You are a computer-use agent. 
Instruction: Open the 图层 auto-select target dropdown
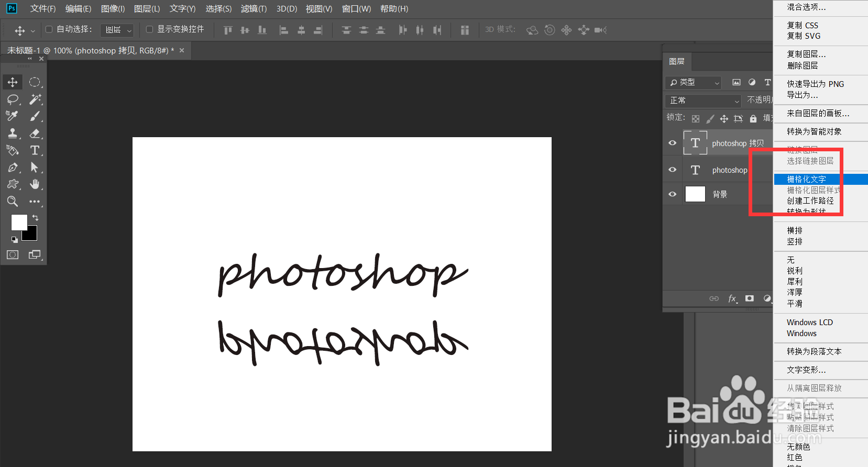(x=117, y=30)
